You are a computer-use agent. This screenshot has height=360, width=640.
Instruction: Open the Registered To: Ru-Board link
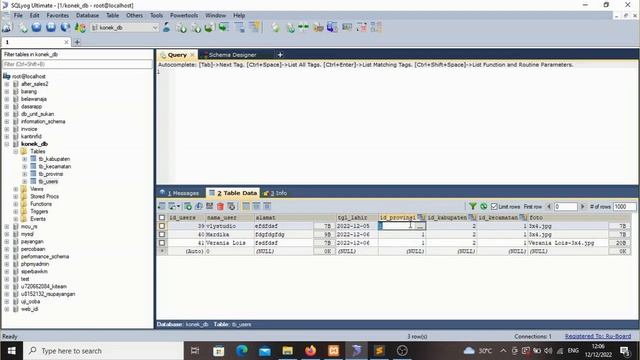tap(598, 336)
